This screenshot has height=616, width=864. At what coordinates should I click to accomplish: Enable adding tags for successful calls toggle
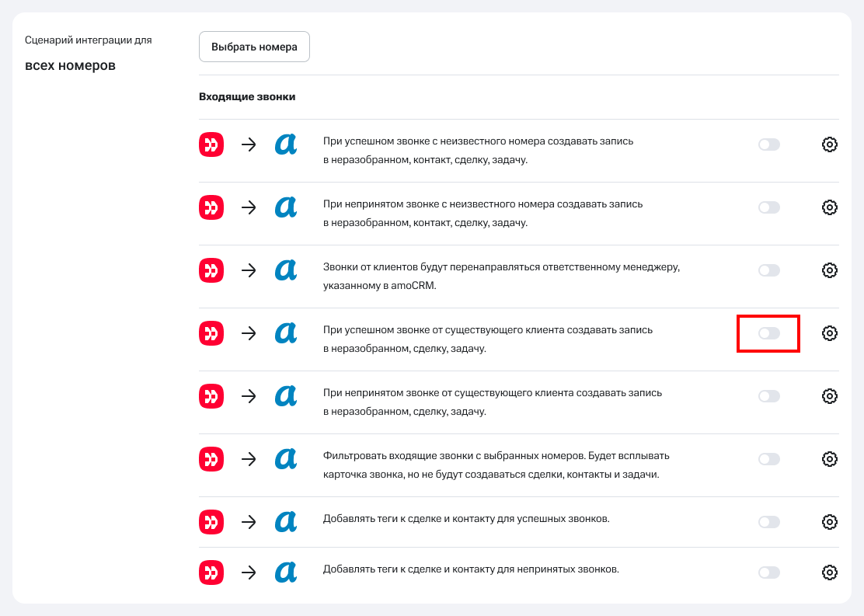pyautogui.click(x=768, y=521)
